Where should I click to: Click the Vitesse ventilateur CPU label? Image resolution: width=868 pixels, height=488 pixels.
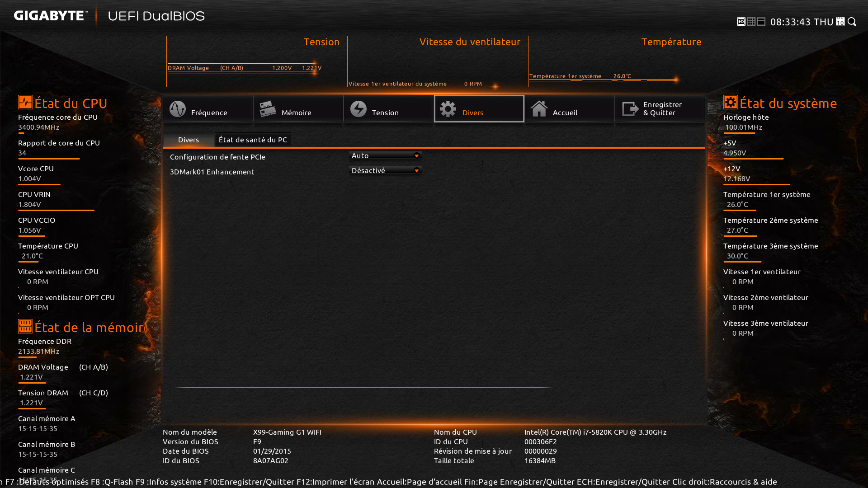pos(58,272)
